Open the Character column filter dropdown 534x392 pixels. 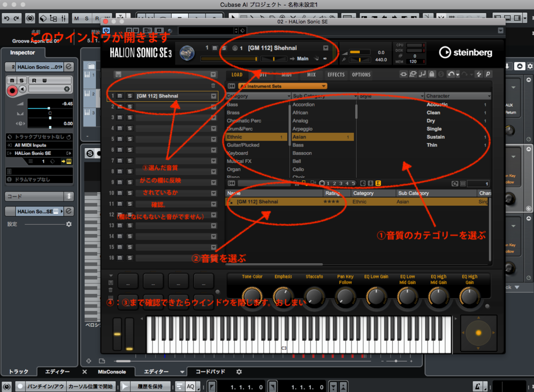click(x=489, y=96)
